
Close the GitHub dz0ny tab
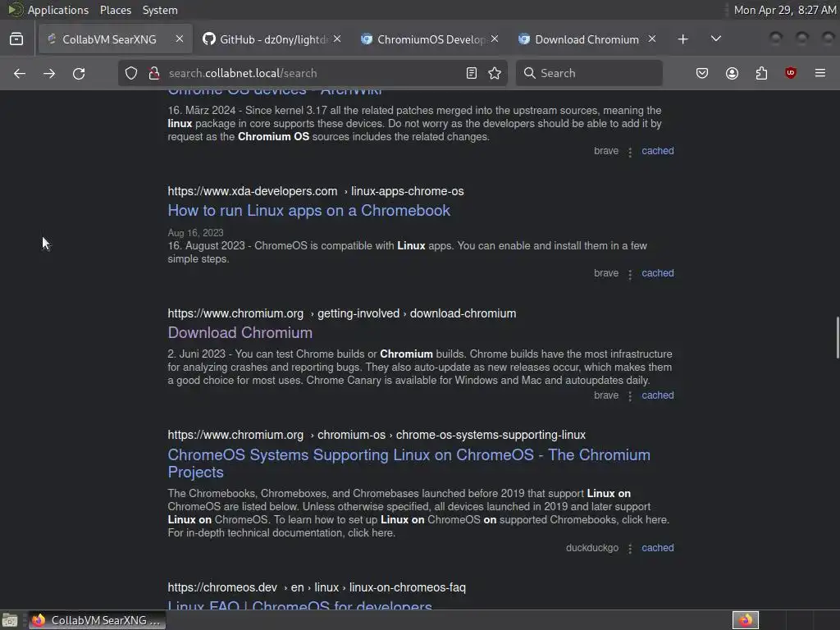click(337, 39)
